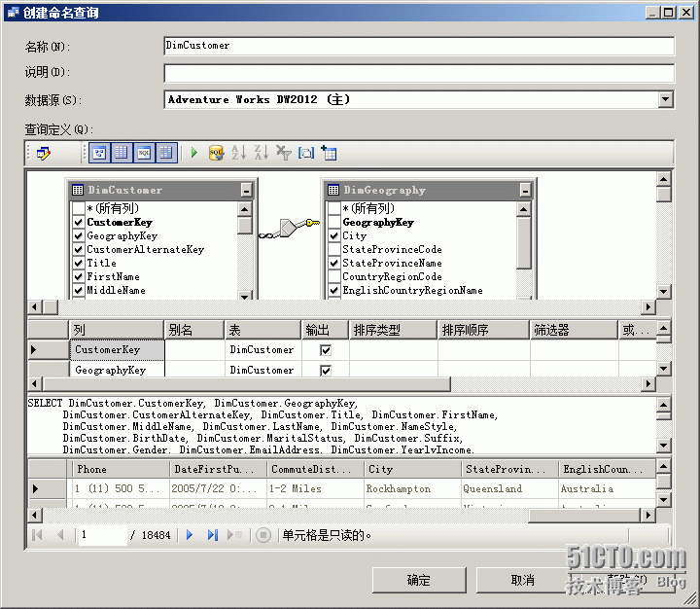Go to next record in navigator
Screen dimensions: 700x609
[x=190, y=534]
